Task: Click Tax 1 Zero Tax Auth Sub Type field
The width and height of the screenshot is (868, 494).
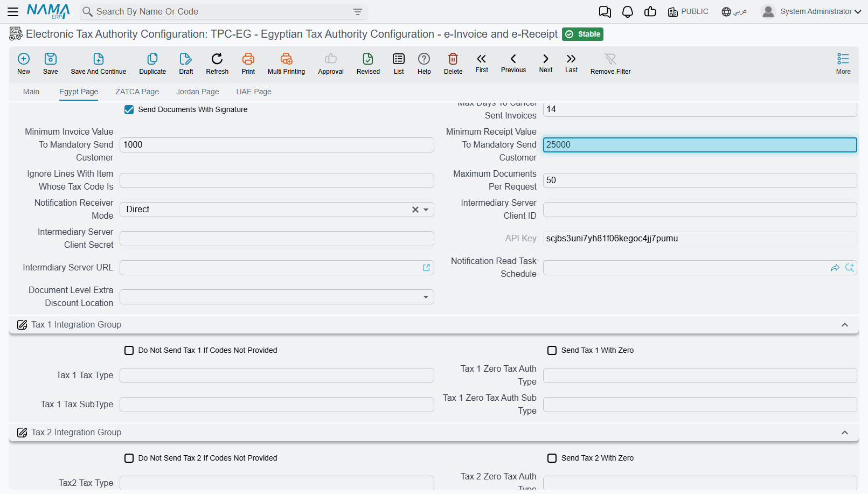Action: [700, 405]
